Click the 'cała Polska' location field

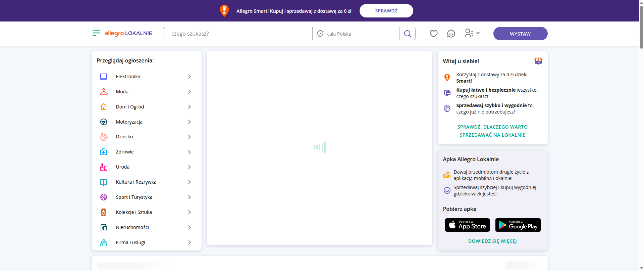pos(356,34)
